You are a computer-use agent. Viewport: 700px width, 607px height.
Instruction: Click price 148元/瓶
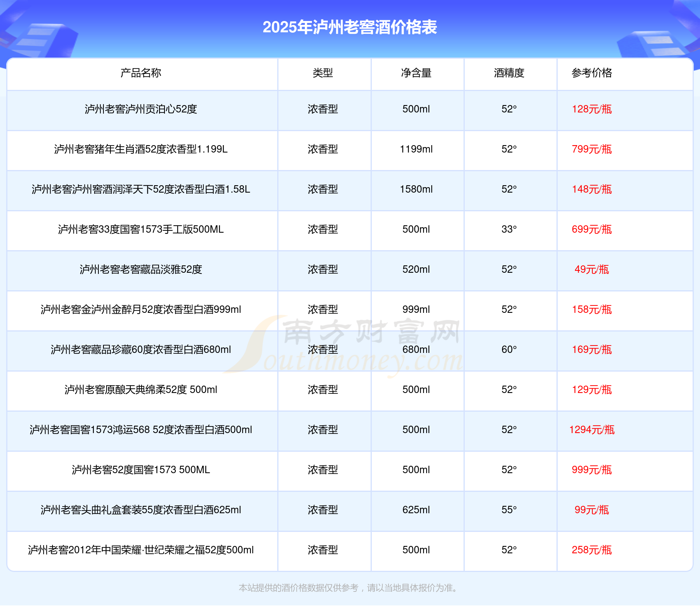(x=592, y=189)
